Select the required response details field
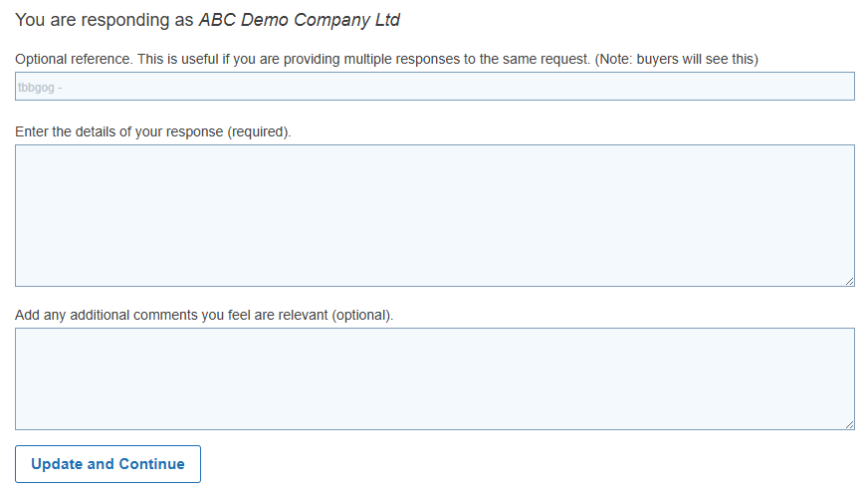 pos(434,215)
